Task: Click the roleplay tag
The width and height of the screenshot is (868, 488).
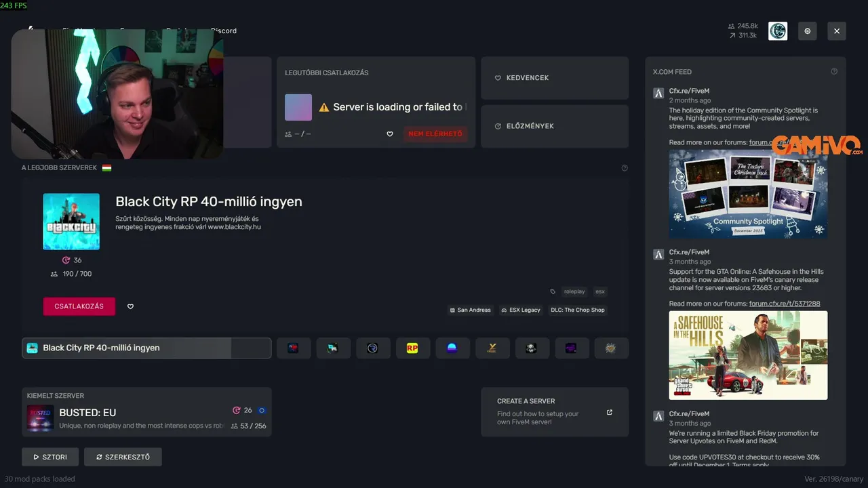Action: (574, 291)
